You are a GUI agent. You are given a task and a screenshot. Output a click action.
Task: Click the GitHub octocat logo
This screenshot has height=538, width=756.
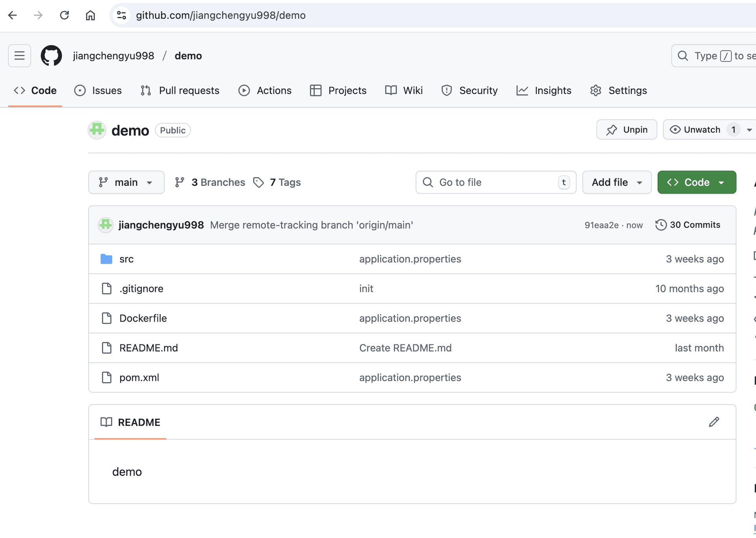(51, 55)
